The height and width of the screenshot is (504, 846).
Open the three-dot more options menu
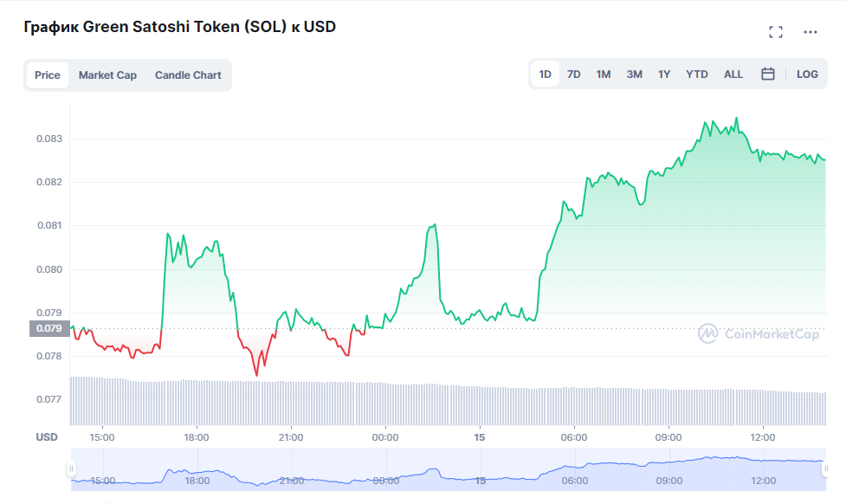(810, 32)
